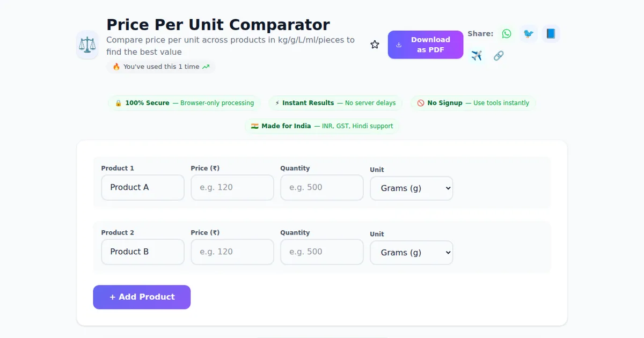
Task: Share via the WhatsApp icon
Action: click(x=507, y=34)
